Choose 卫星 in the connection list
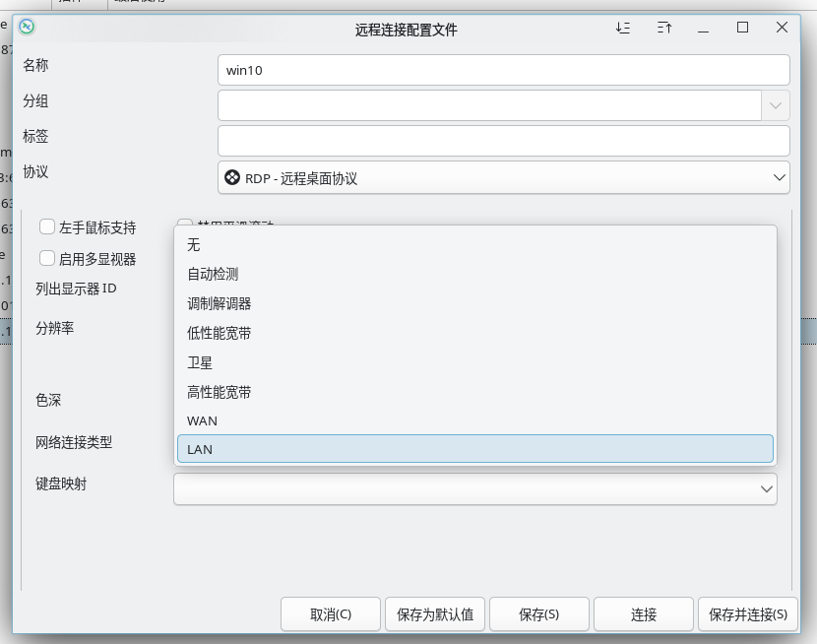817x644 pixels. (474, 362)
